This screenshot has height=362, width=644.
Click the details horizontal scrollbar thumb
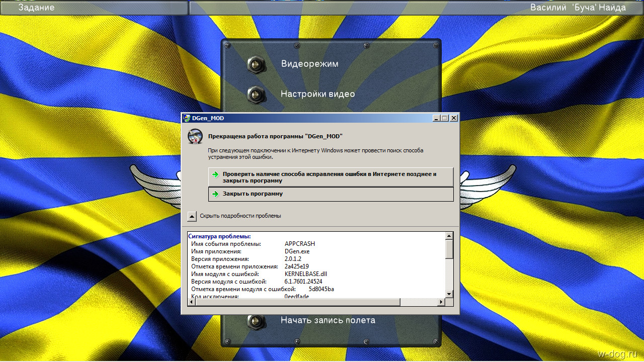pyautogui.click(x=297, y=302)
